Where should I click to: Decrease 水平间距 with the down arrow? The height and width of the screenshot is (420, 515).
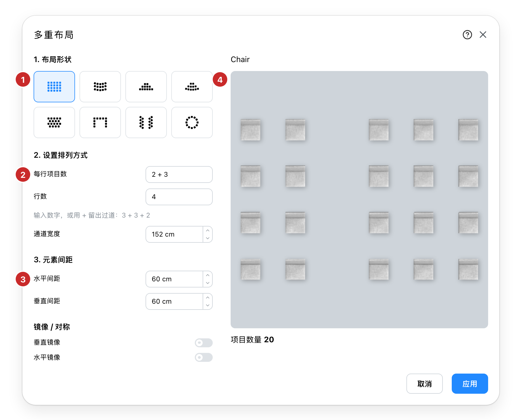click(x=208, y=283)
